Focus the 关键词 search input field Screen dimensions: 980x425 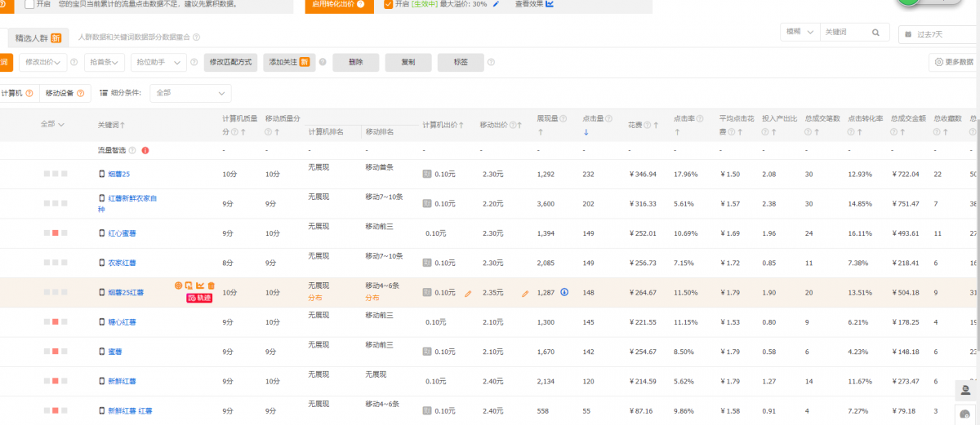tap(844, 32)
